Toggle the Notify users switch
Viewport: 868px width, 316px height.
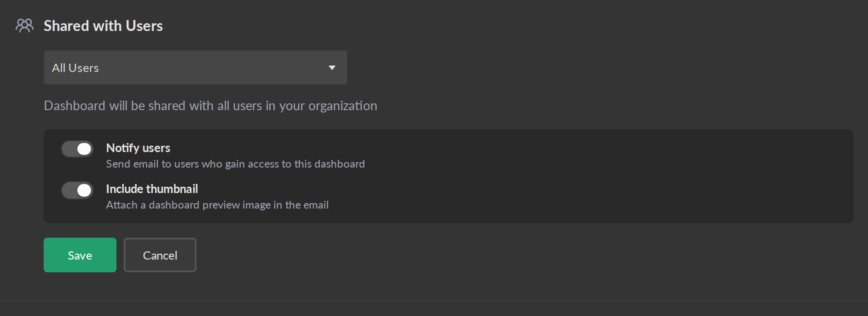click(x=77, y=149)
